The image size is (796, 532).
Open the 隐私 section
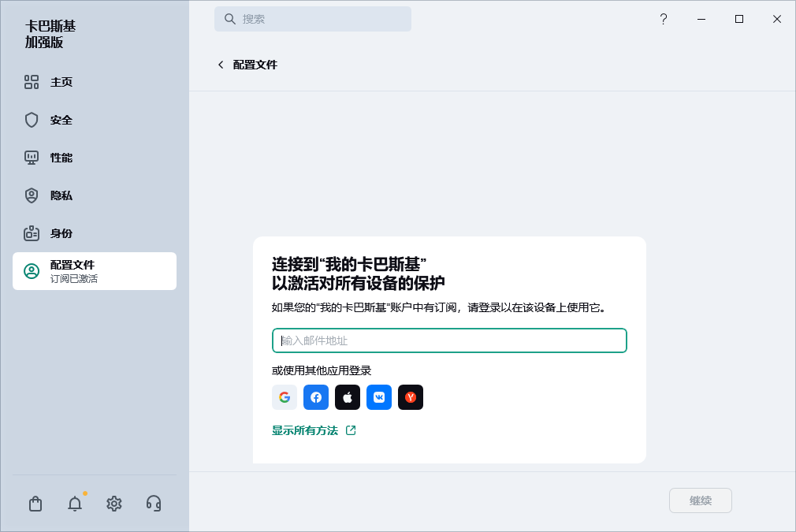[x=61, y=195]
